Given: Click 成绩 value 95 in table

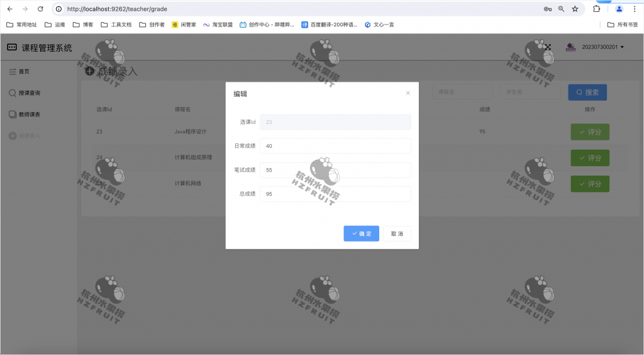Looking at the screenshot, I should tap(482, 132).
